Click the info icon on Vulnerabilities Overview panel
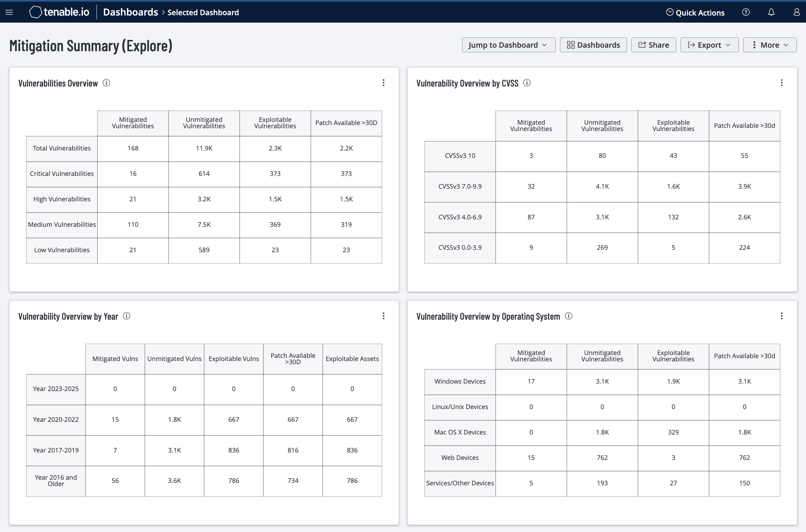The width and height of the screenshot is (806, 532). 106,83
